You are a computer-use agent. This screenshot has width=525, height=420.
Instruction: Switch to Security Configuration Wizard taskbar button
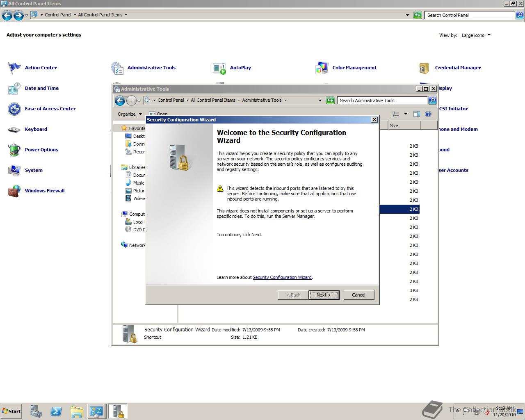click(x=118, y=411)
